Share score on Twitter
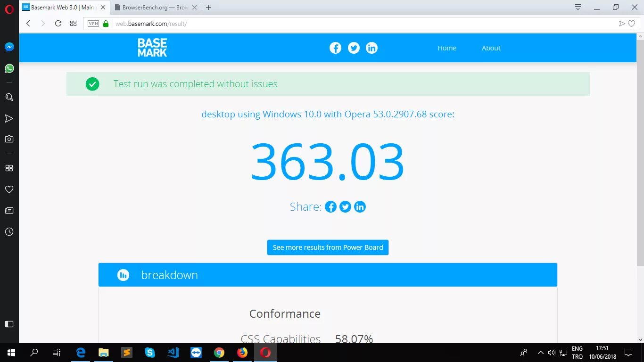 tap(345, 207)
